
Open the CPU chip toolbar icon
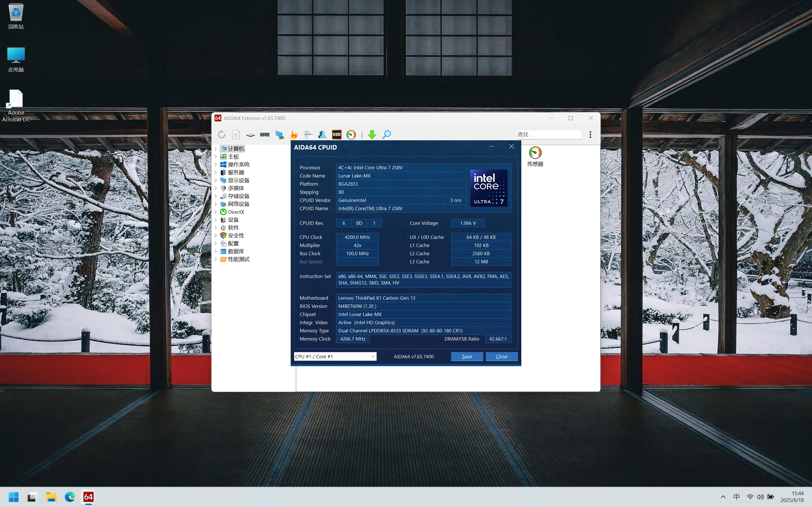tap(250, 134)
